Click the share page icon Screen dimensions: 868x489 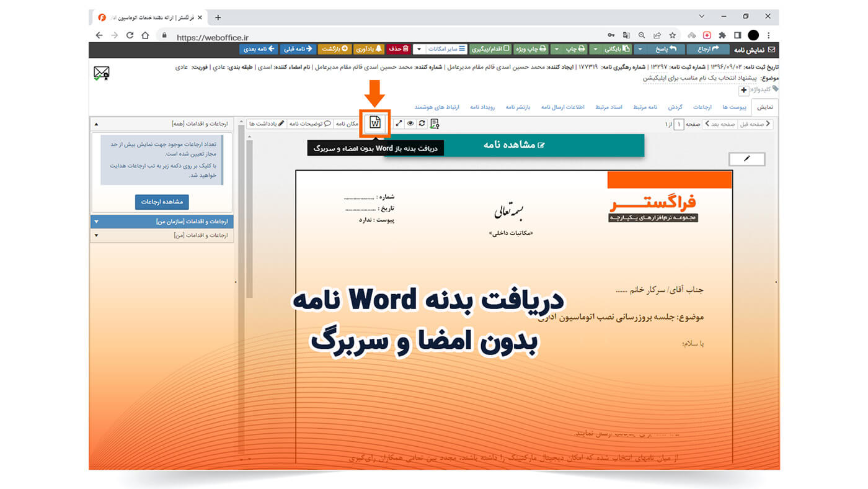657,35
